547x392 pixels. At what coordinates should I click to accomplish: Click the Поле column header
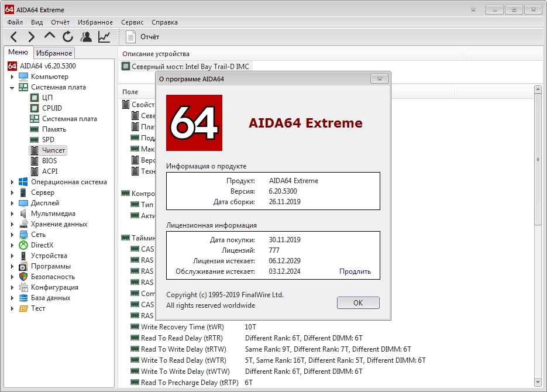pos(130,92)
